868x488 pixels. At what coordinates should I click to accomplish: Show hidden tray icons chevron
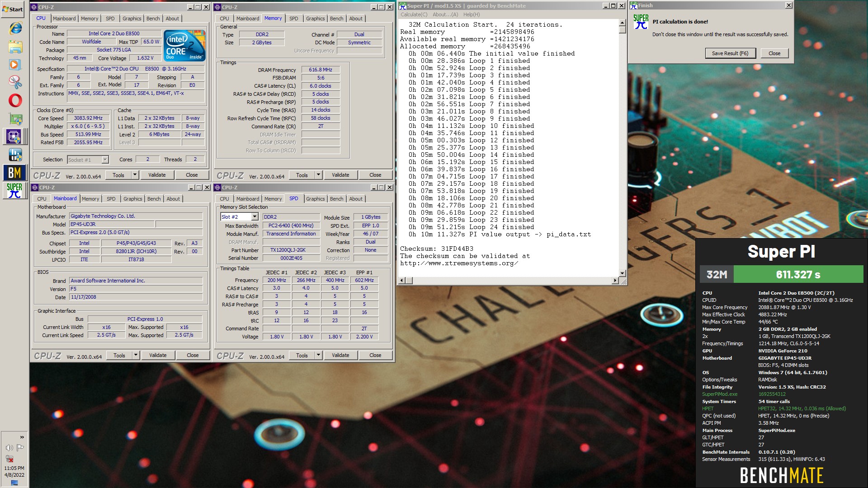click(x=22, y=437)
